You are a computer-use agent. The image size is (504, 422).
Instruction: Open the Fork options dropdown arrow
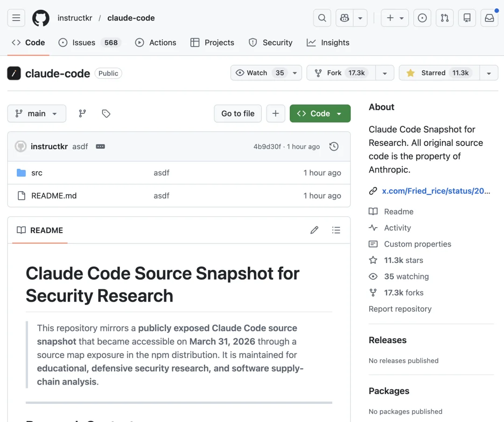(x=385, y=73)
